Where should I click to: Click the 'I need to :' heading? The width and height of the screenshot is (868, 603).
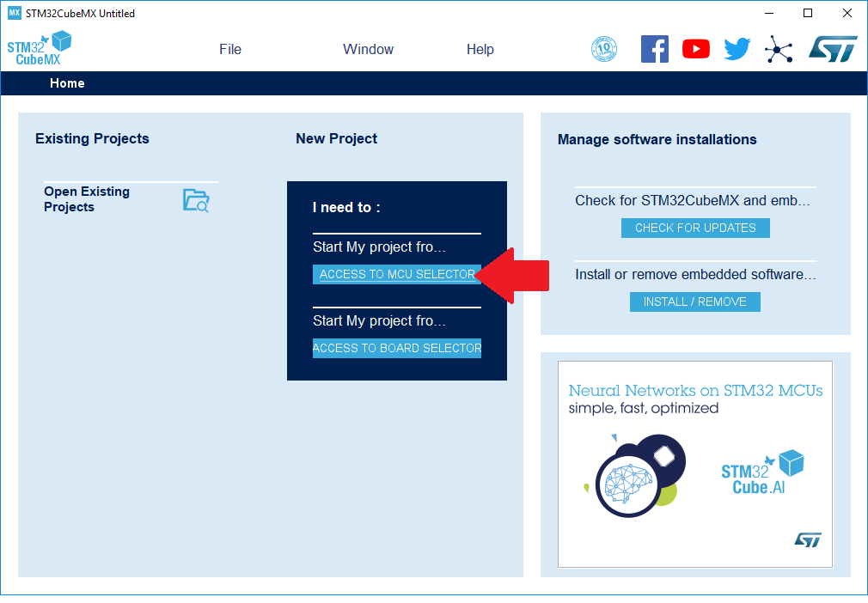click(346, 208)
